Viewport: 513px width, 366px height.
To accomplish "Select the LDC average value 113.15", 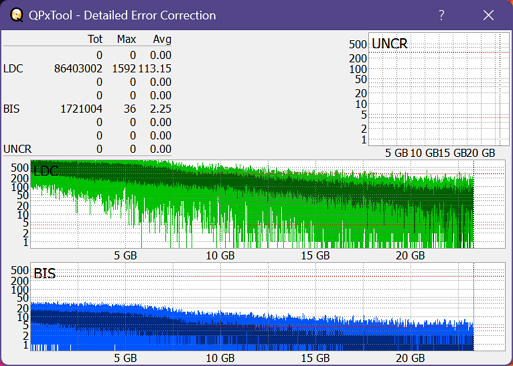I will click(155, 69).
